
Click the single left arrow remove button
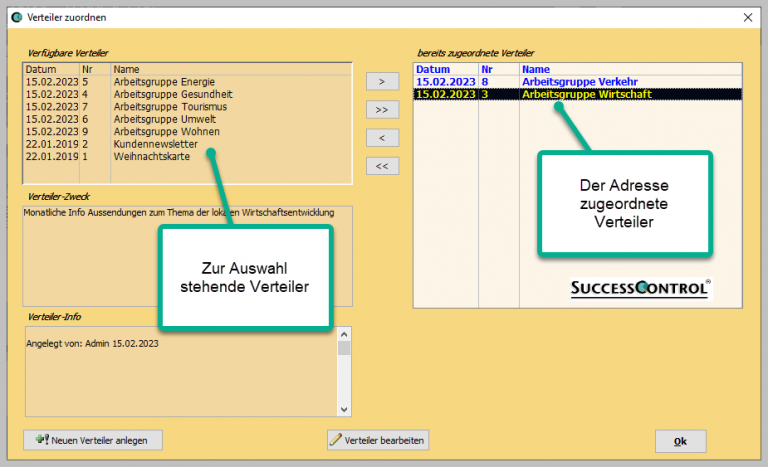(381, 137)
